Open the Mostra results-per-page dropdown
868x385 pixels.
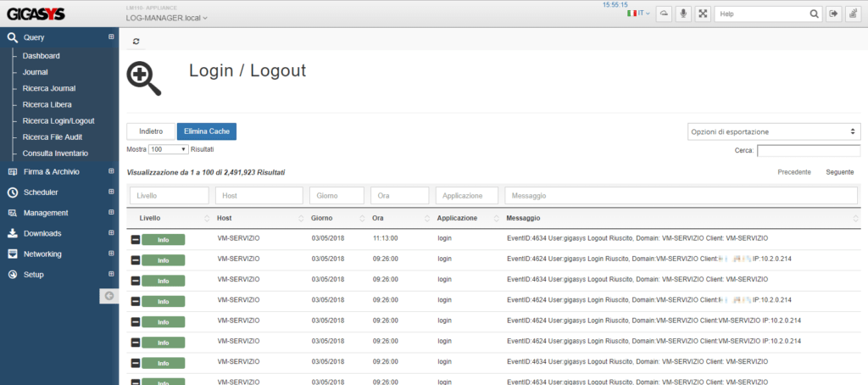coord(168,149)
